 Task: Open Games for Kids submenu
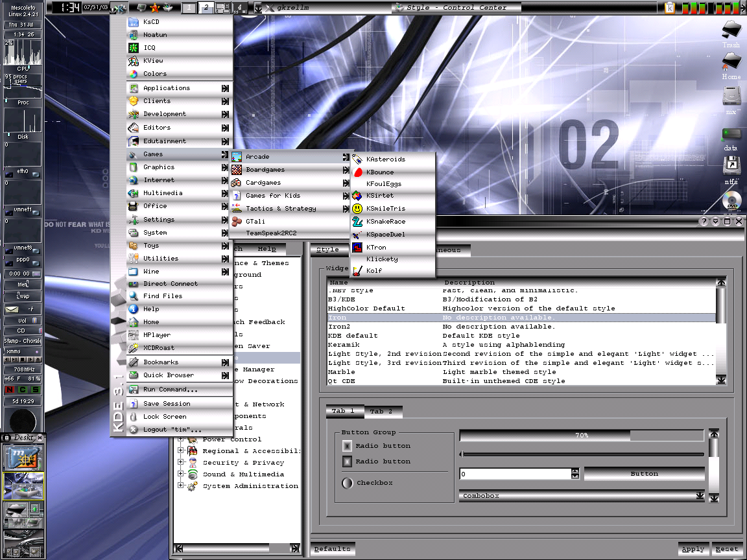point(290,195)
